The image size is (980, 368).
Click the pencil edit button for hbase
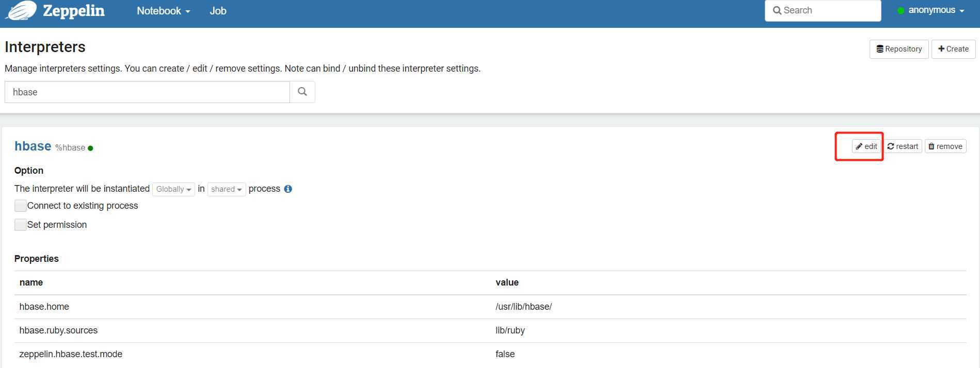(866, 146)
